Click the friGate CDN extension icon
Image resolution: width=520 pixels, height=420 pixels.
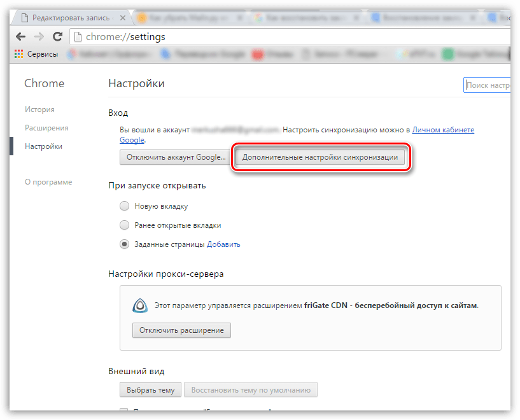(x=140, y=305)
